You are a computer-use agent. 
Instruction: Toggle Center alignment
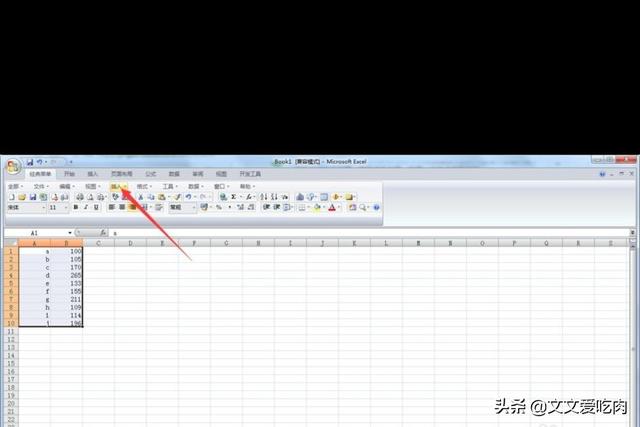click(122, 207)
